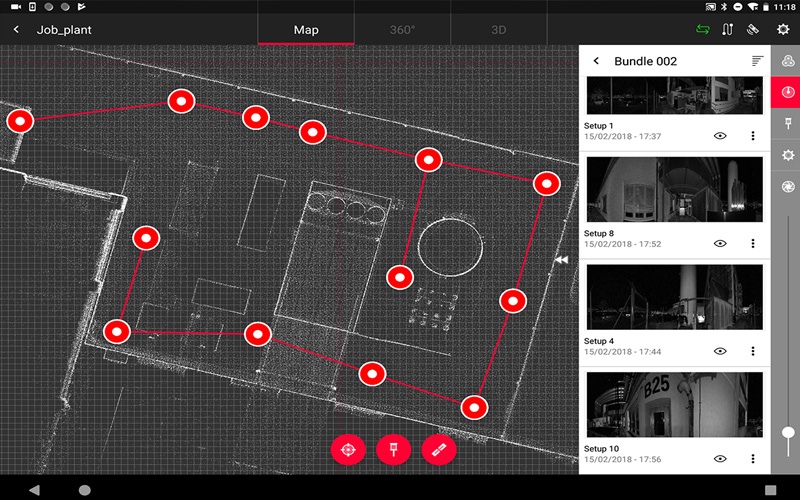
Task: Open the scan path route icon
Action: click(728, 30)
